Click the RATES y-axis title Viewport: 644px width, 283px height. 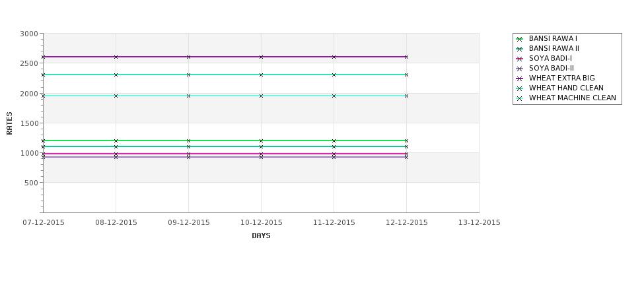pos(9,123)
